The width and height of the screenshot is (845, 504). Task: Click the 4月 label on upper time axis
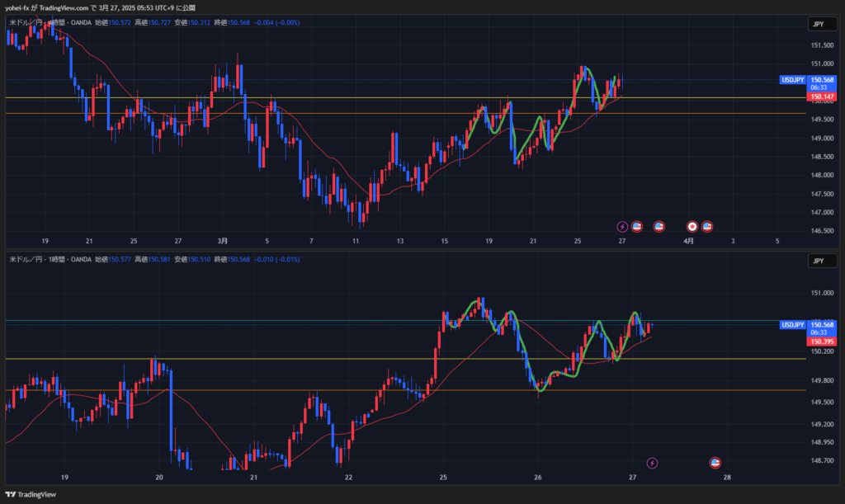(688, 241)
